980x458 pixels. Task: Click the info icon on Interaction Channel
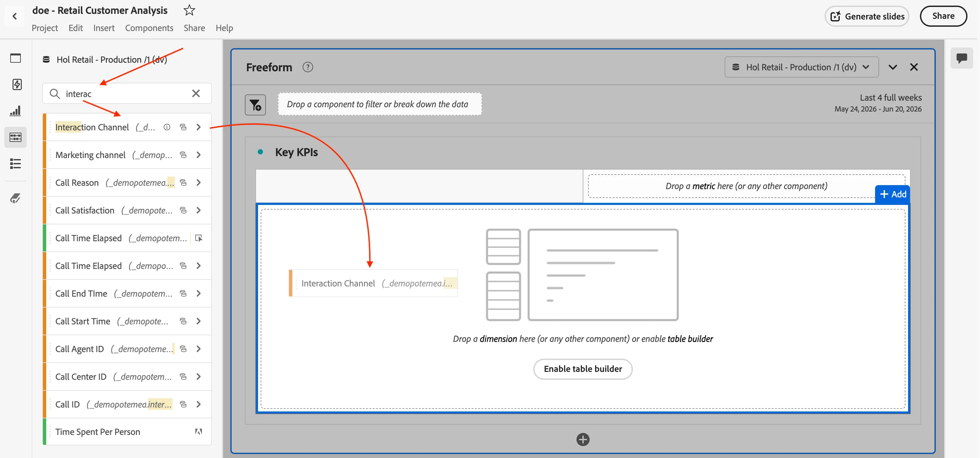click(167, 127)
